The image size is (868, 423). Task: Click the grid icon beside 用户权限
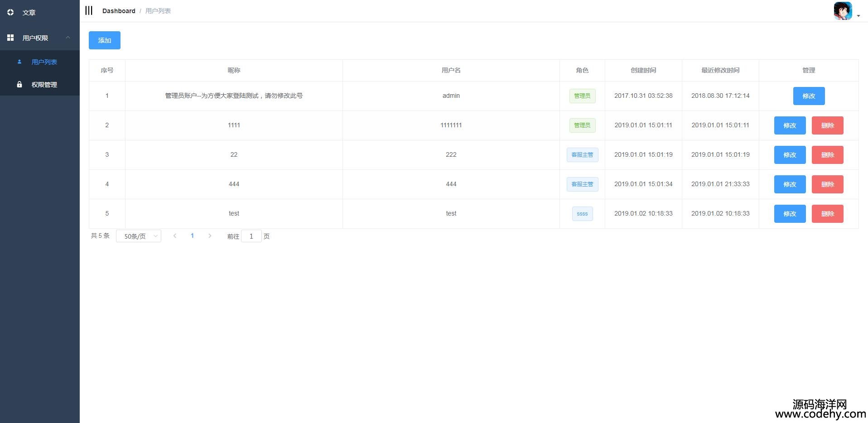pos(10,38)
